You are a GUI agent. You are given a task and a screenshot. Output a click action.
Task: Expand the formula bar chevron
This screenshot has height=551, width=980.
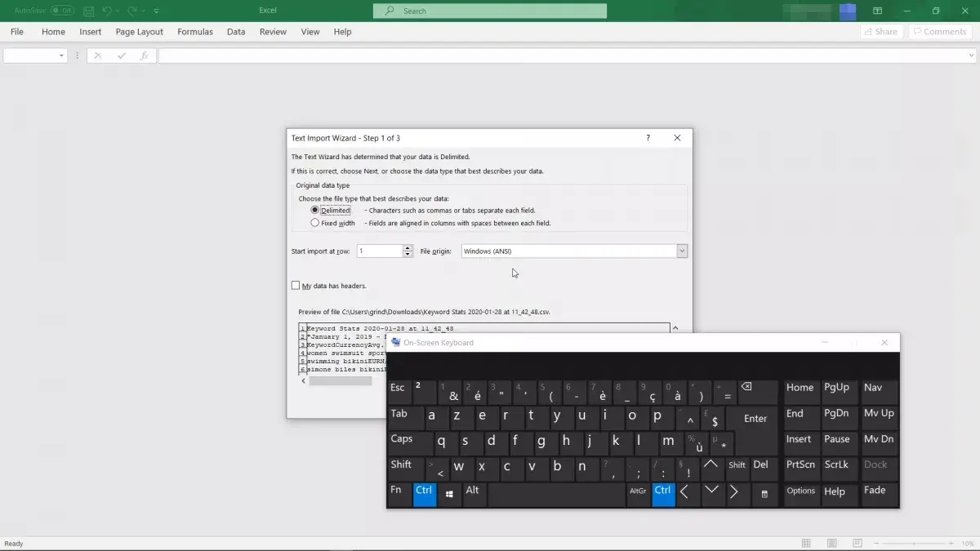pyautogui.click(x=971, y=56)
